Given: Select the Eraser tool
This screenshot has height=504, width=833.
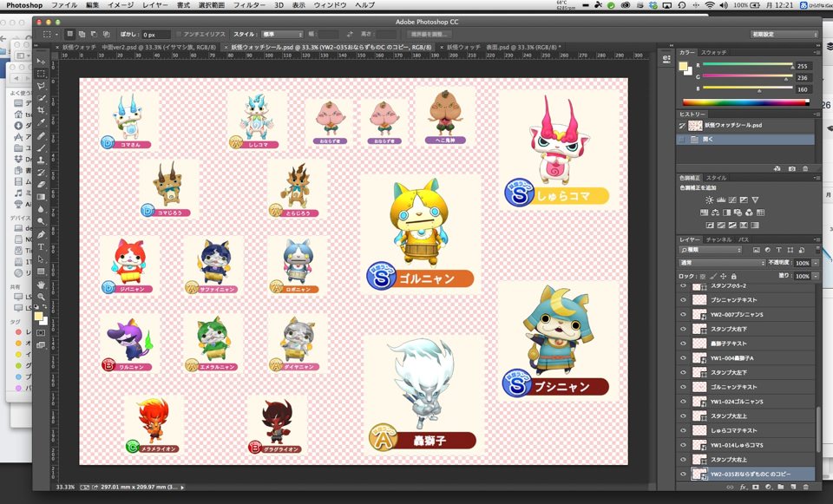Looking at the screenshot, I should pyautogui.click(x=41, y=184).
